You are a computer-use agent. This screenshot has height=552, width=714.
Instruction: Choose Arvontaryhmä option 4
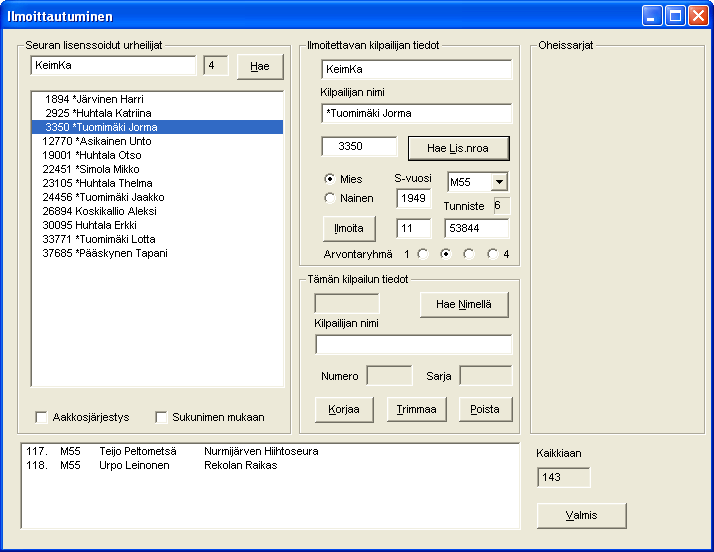point(494,254)
